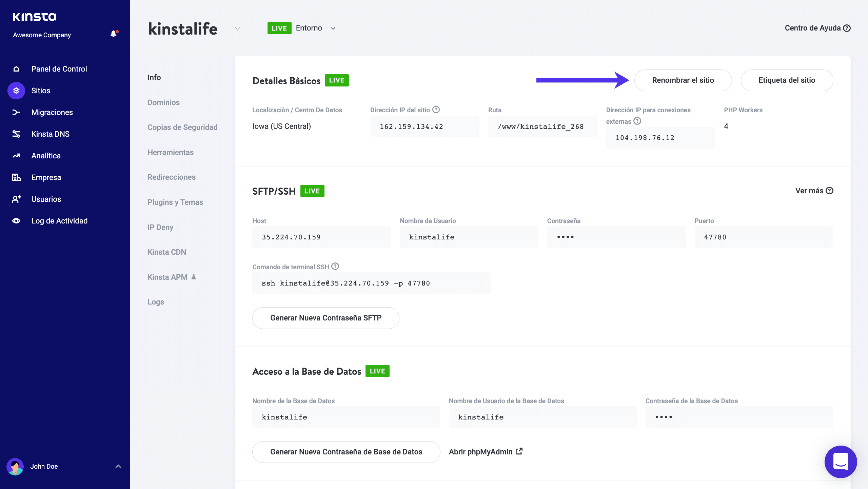The height and width of the screenshot is (489, 868).
Task: Open Migraciones in sidebar
Action: 52,112
